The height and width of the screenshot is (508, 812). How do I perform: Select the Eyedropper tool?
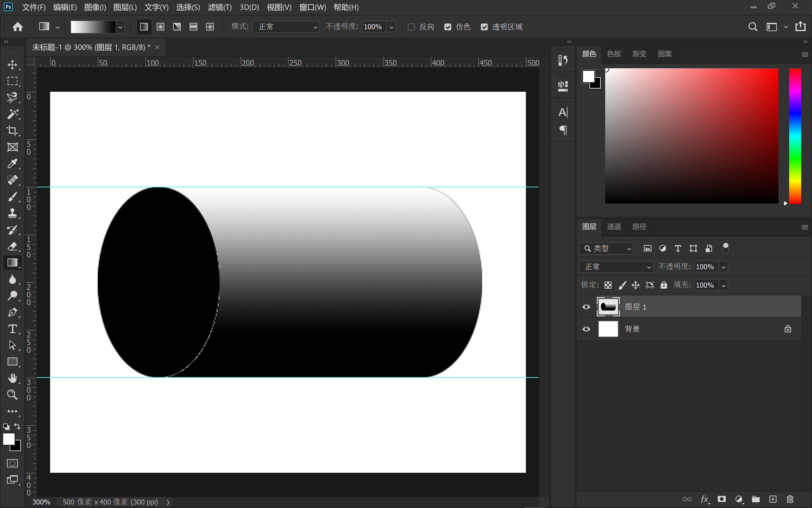12,164
